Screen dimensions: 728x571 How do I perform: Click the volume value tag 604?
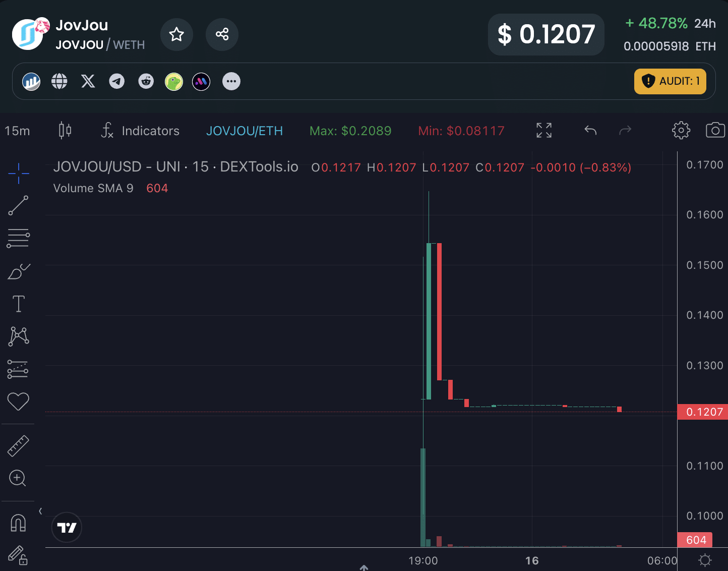(x=696, y=540)
